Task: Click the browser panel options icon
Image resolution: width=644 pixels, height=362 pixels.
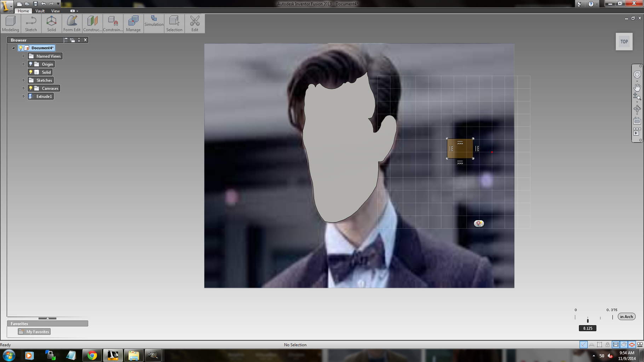Action: (x=79, y=40)
